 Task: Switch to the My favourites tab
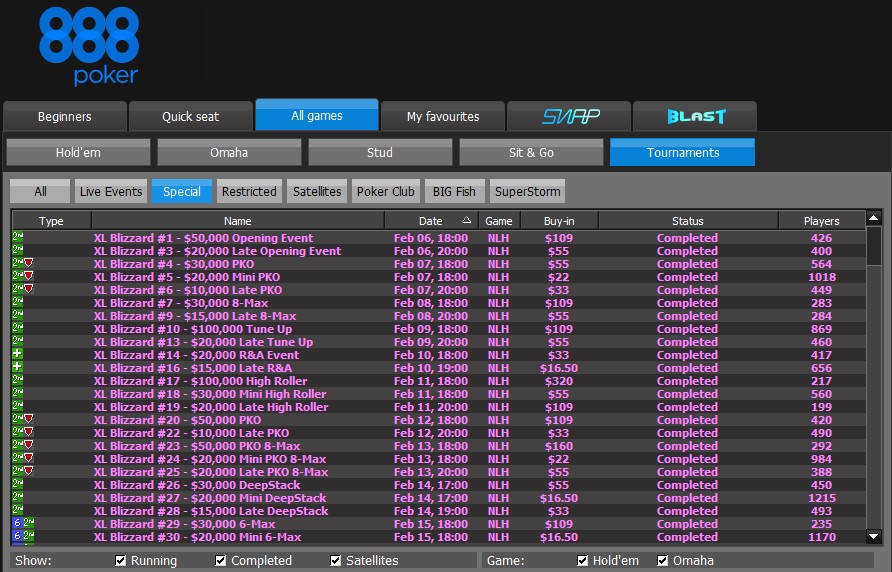pos(442,117)
